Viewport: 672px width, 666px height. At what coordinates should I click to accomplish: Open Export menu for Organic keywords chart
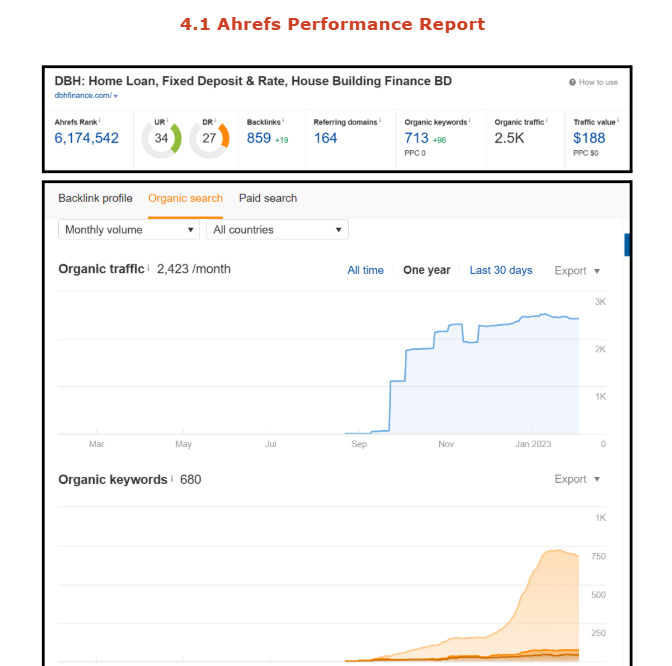[x=577, y=479]
